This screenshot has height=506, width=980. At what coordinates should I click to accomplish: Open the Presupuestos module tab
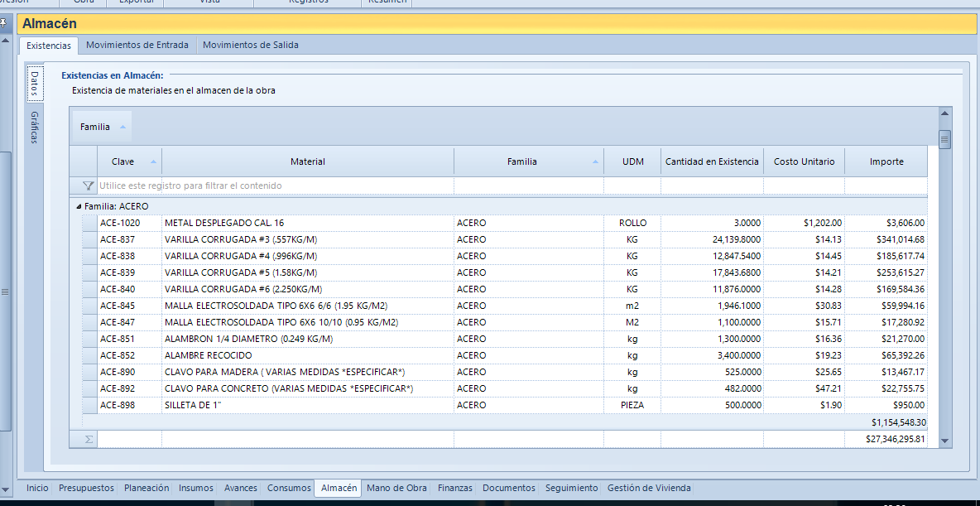(86, 488)
